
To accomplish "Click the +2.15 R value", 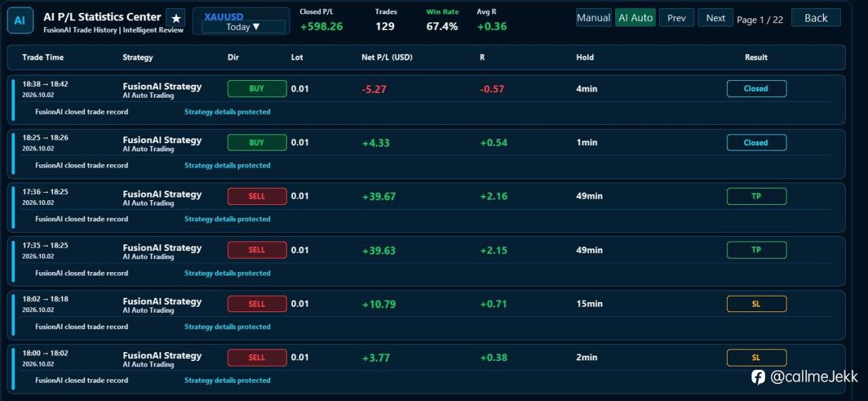I will point(493,250).
